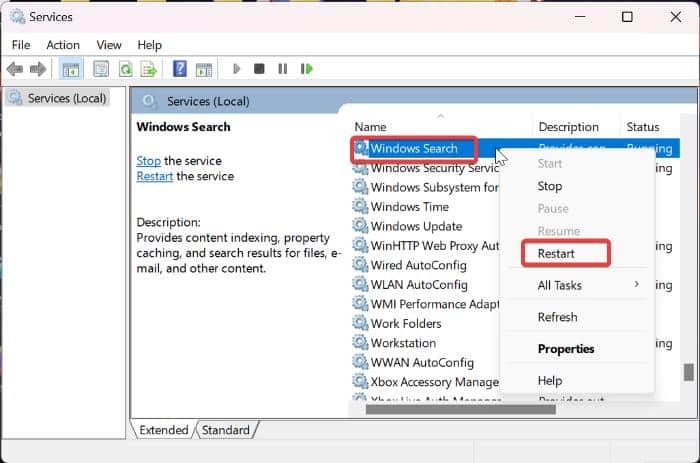The image size is (700, 463).
Task: Sort by the Description column header
Action: 576,127
